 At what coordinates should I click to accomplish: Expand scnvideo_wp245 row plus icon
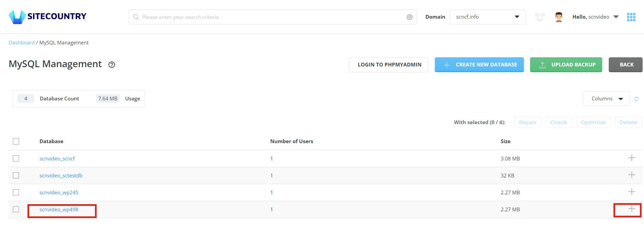coord(631,192)
